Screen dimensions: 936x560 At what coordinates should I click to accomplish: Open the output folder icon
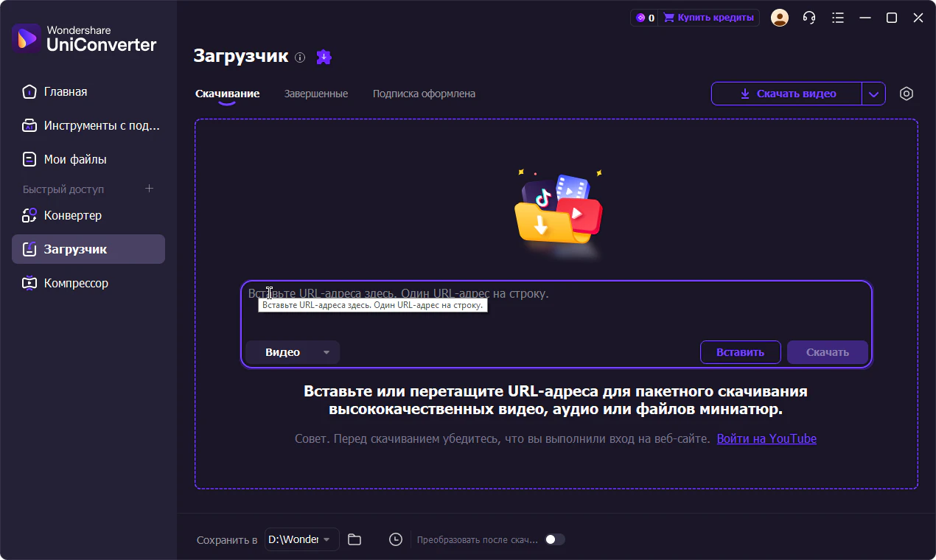tap(355, 539)
